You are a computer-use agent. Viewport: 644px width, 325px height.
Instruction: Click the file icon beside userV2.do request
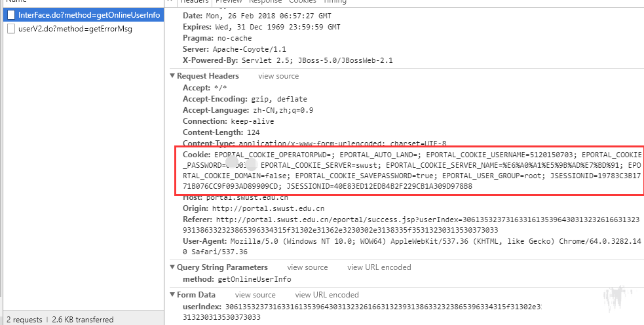[x=10, y=28]
